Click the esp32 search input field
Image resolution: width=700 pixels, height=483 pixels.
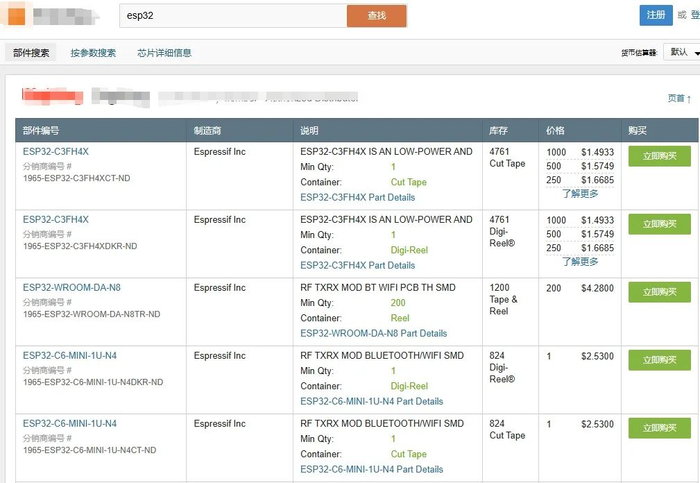pos(233,16)
